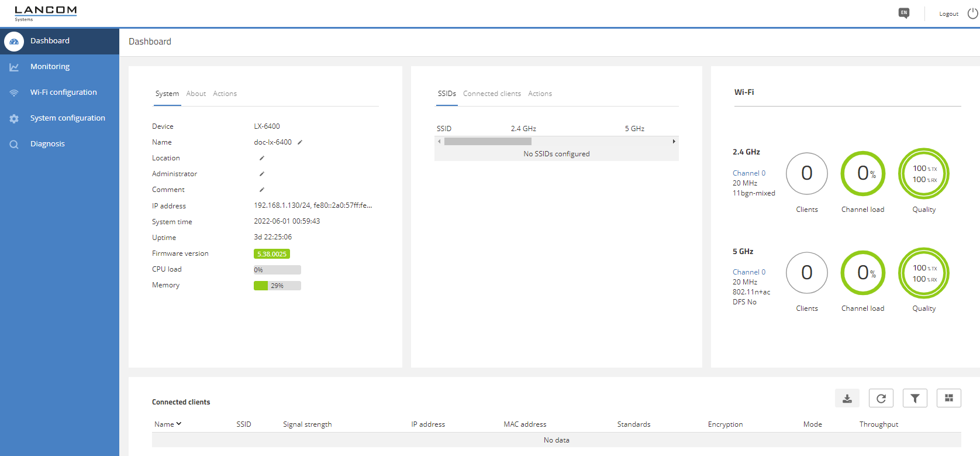Open column layout grid for clients table

(x=948, y=399)
